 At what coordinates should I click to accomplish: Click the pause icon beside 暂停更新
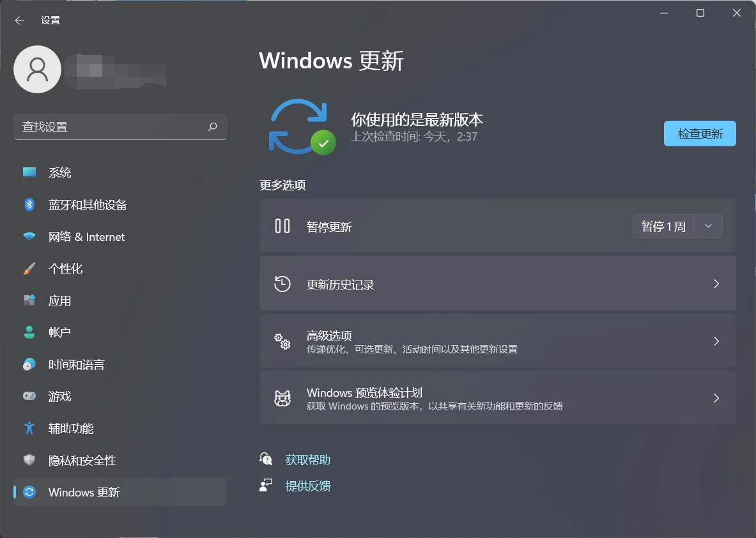pyautogui.click(x=282, y=226)
